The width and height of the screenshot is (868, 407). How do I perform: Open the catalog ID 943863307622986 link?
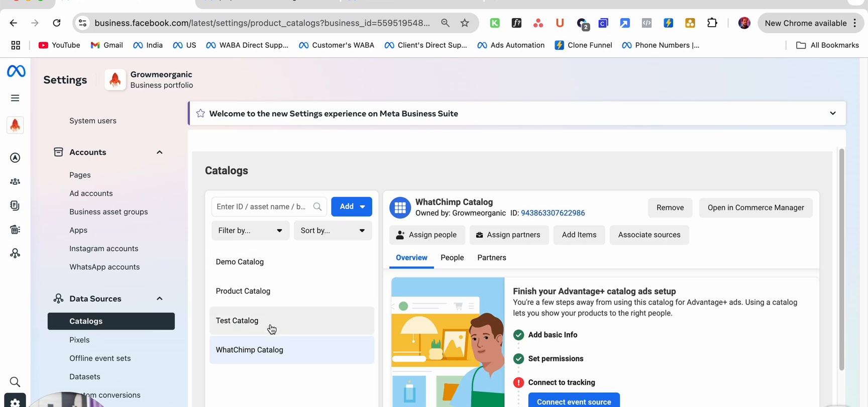553,213
